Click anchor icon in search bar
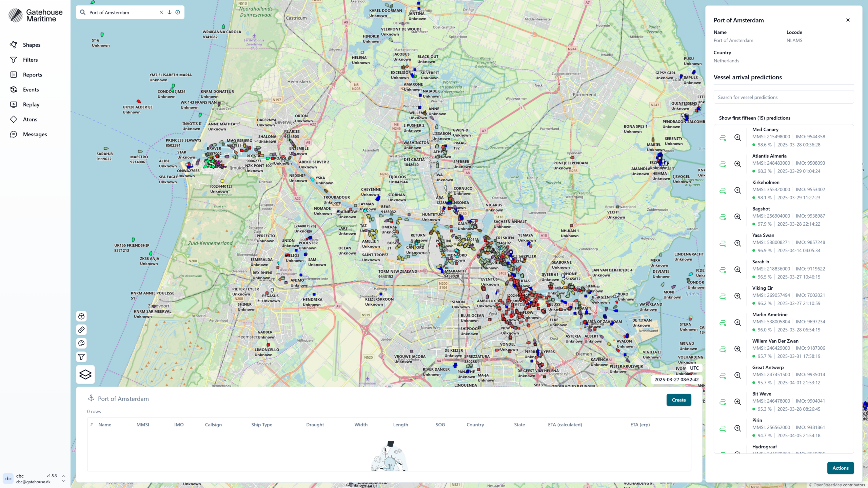Viewport: 868px width, 488px height. (170, 12)
